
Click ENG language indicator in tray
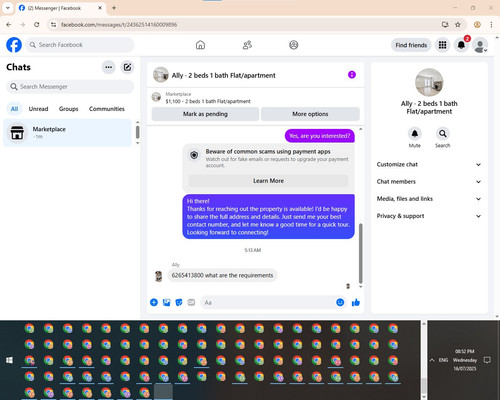click(x=443, y=360)
